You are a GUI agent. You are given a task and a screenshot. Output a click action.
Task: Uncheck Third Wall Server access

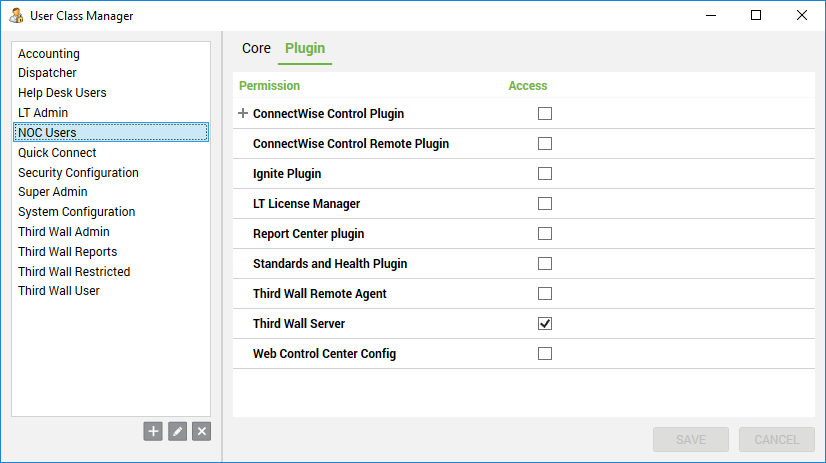545,323
